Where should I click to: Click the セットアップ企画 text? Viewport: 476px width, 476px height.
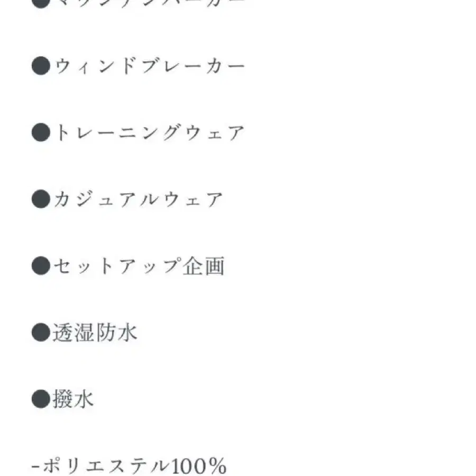click(x=138, y=266)
